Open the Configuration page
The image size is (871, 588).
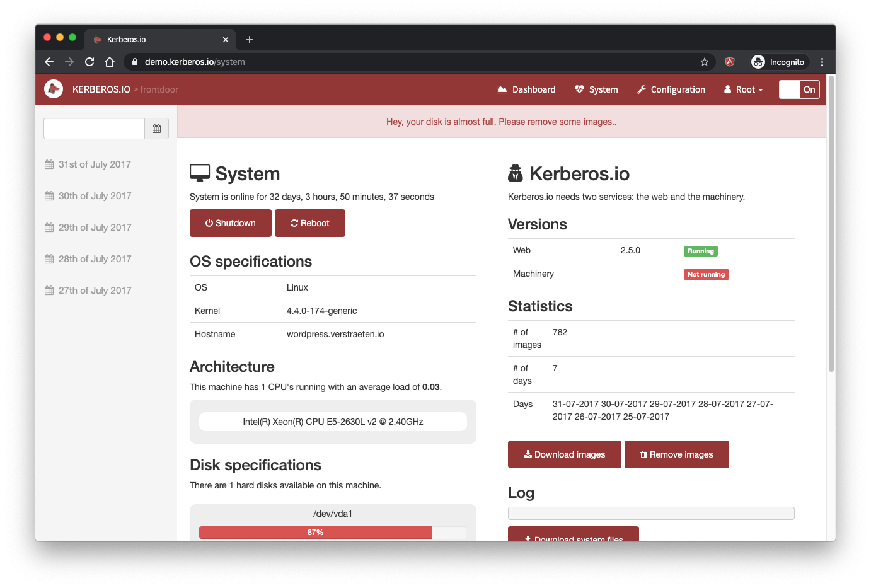(x=671, y=89)
